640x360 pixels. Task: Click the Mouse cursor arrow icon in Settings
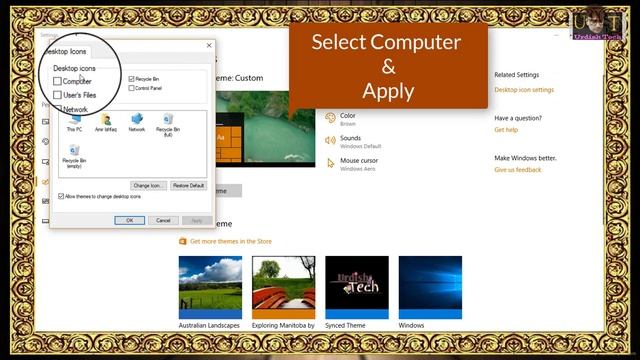[330, 163]
